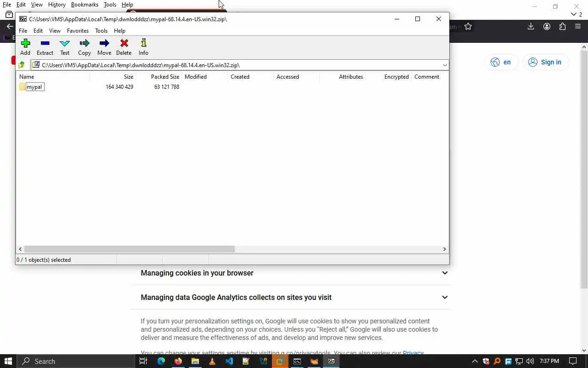This screenshot has height=368, width=588.
Task: Open the 7:37 PM taskbar clock
Action: 549,361
